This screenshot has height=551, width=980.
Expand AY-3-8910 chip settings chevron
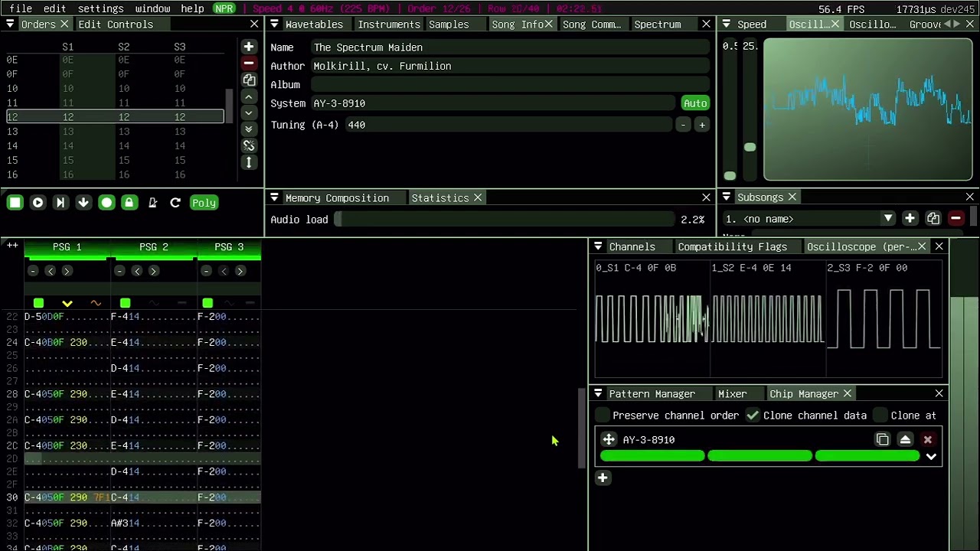931,457
